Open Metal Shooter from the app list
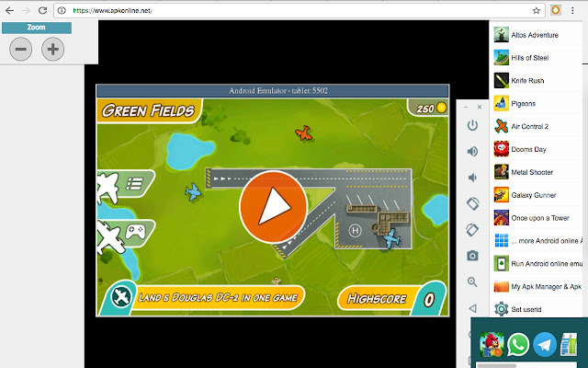The image size is (588, 368). pos(537,172)
